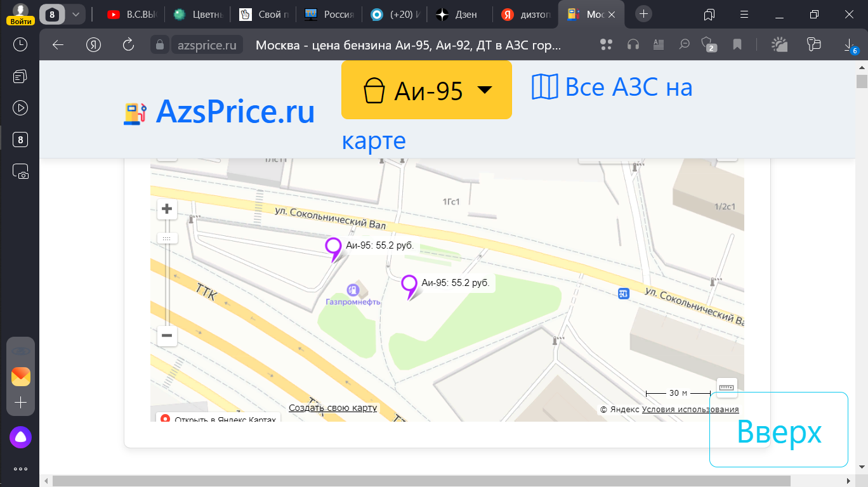The image size is (868, 487).
Task: Open the extensions four-dots icon
Action: click(606, 44)
